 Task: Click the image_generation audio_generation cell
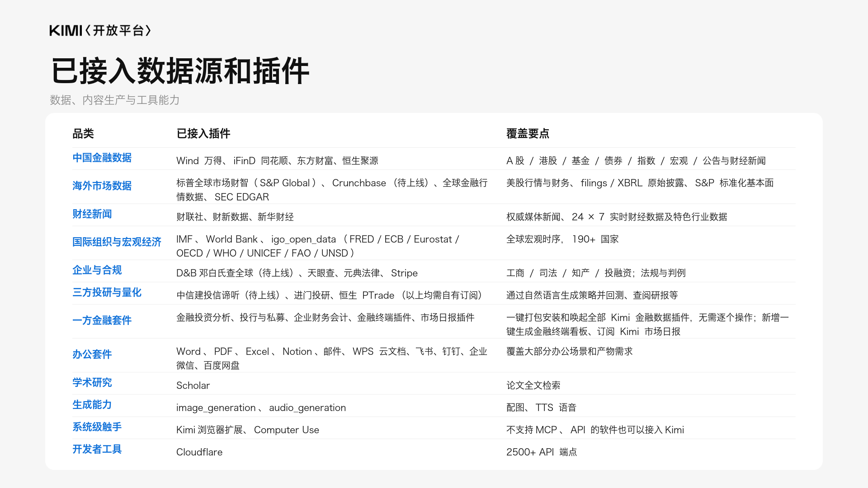point(261,408)
